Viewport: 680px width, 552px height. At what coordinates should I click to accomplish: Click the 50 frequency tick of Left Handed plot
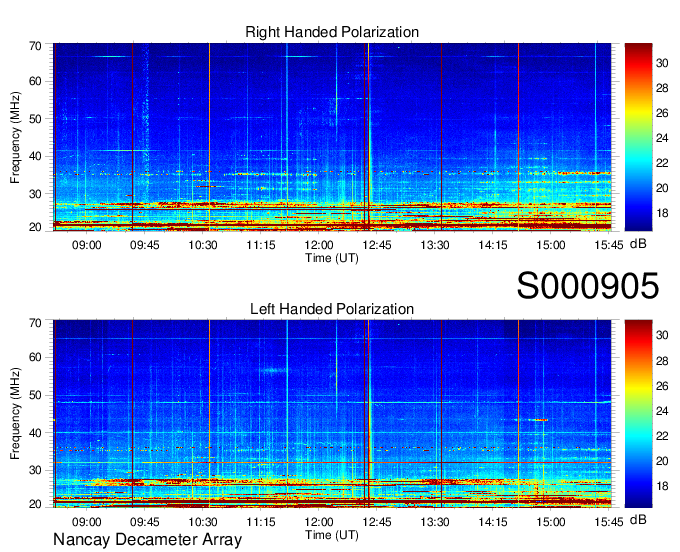point(35,395)
